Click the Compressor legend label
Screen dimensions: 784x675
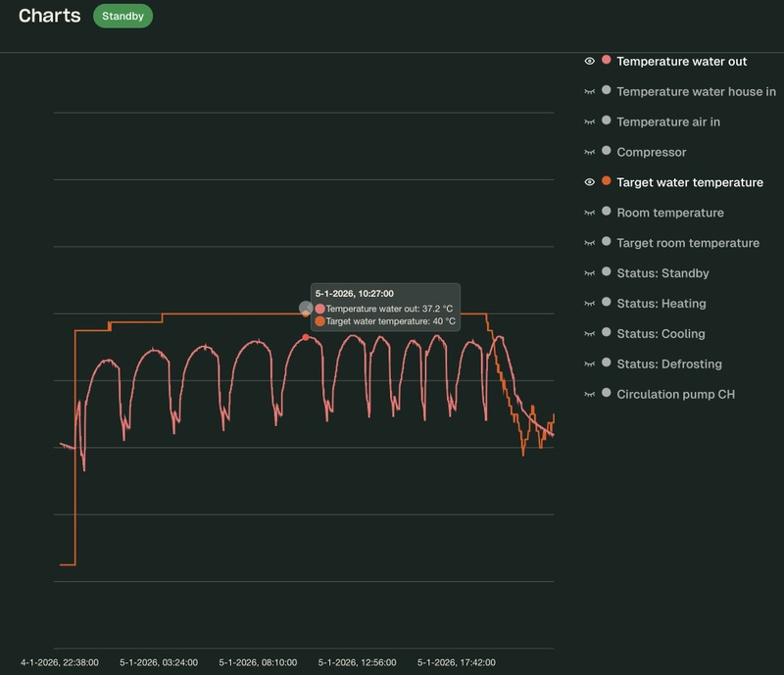pyautogui.click(x=651, y=152)
